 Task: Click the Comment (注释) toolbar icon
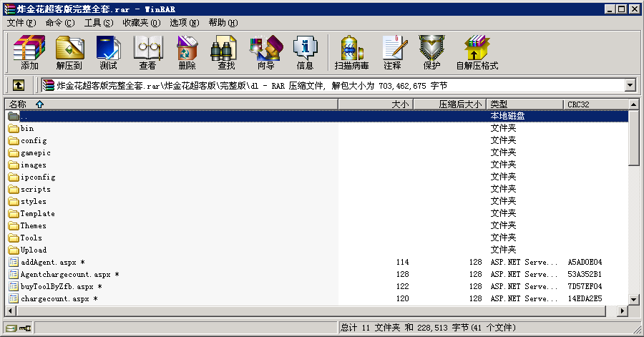(x=392, y=52)
